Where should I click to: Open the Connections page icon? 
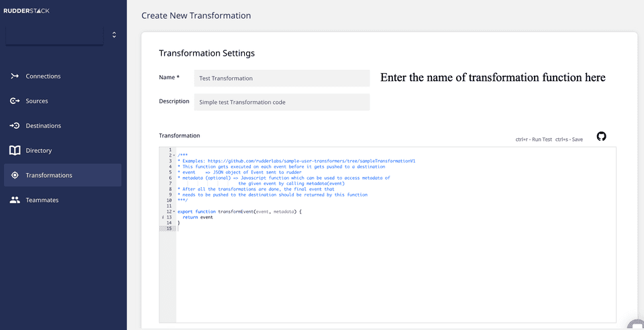pyautogui.click(x=15, y=76)
